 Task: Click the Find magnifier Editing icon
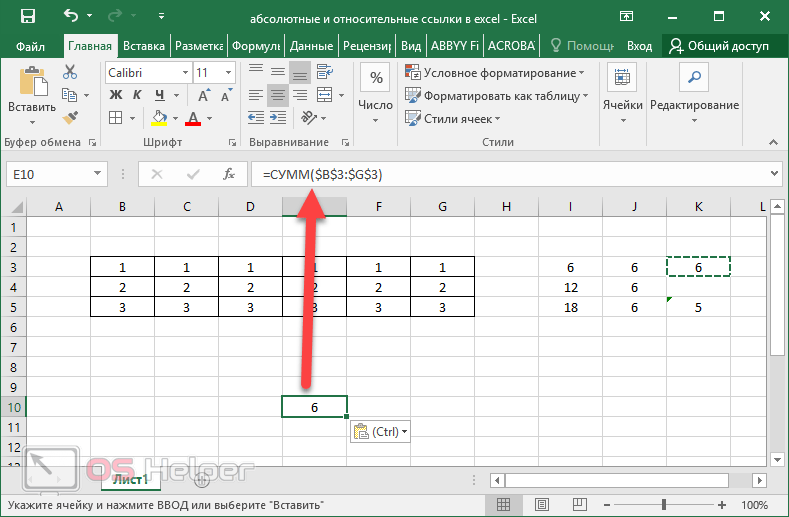[x=694, y=77]
